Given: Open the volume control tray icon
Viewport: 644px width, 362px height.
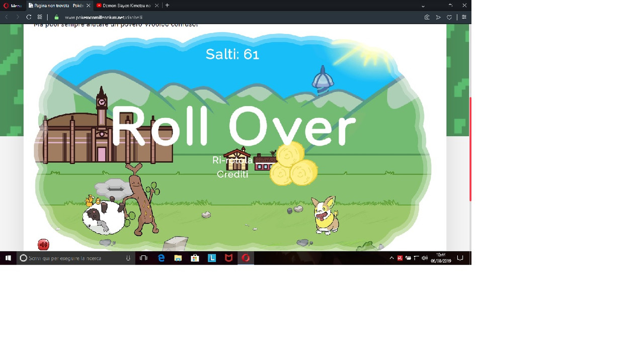Looking at the screenshot, I should [425, 258].
